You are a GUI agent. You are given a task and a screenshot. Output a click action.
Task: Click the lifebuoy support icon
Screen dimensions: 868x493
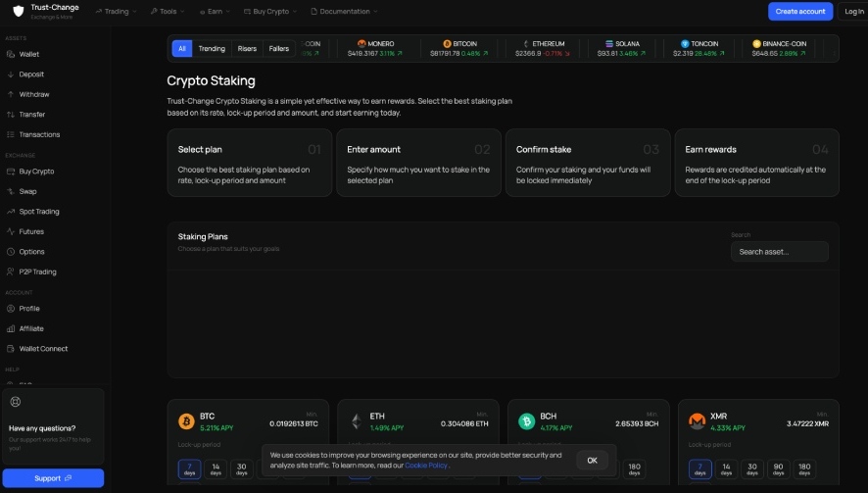click(16, 402)
